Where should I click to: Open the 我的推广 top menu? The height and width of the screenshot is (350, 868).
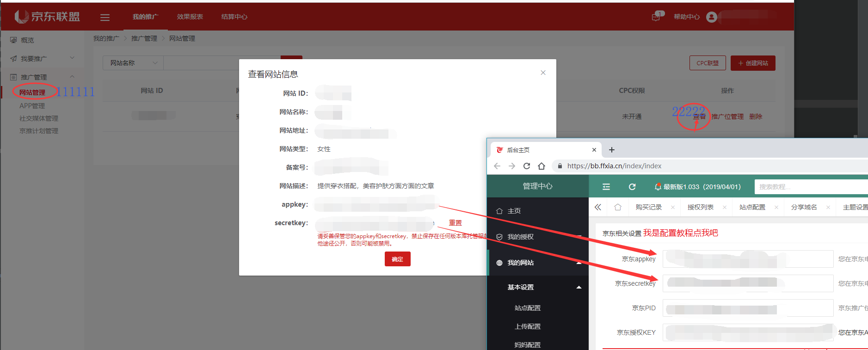click(145, 17)
